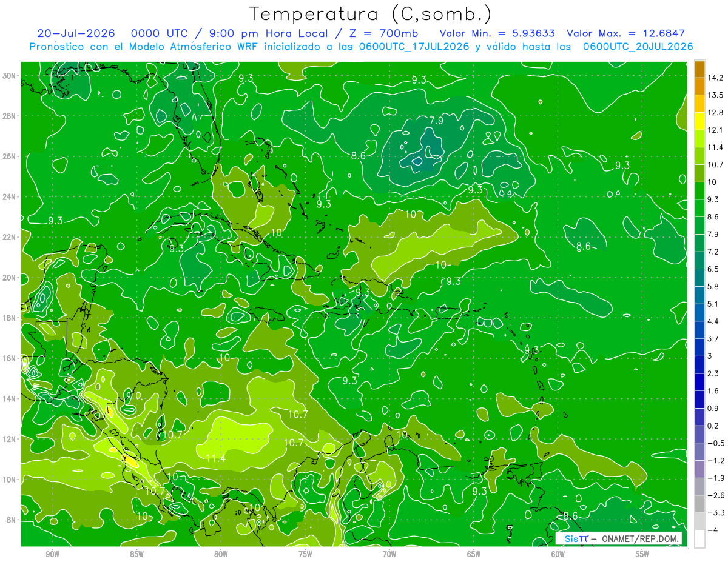Click the "85W" longitude axis label

[x=136, y=554]
